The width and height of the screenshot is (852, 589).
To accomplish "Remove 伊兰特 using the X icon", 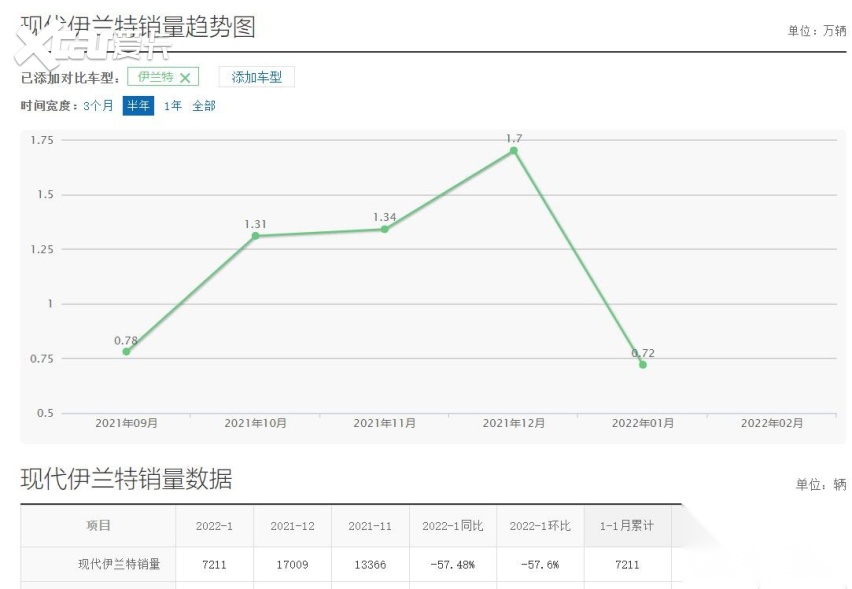I will pos(185,78).
